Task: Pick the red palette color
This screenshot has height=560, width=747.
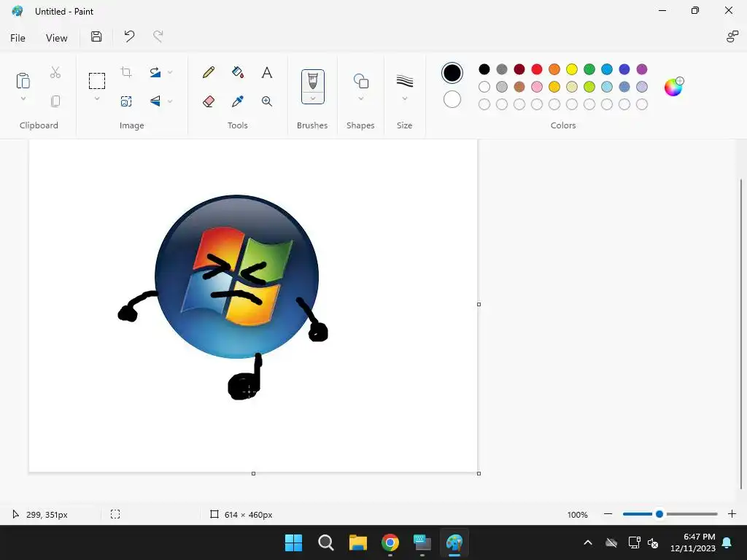Action: click(537, 69)
